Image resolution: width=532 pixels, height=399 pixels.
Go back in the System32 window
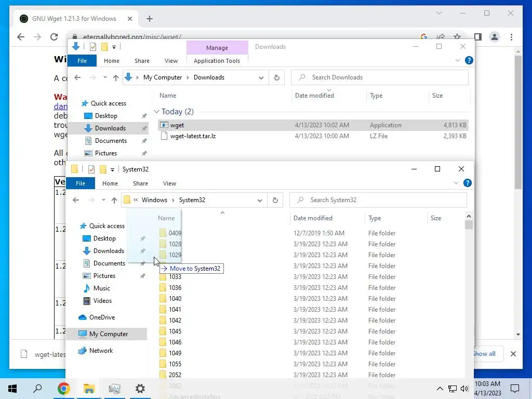pos(76,200)
